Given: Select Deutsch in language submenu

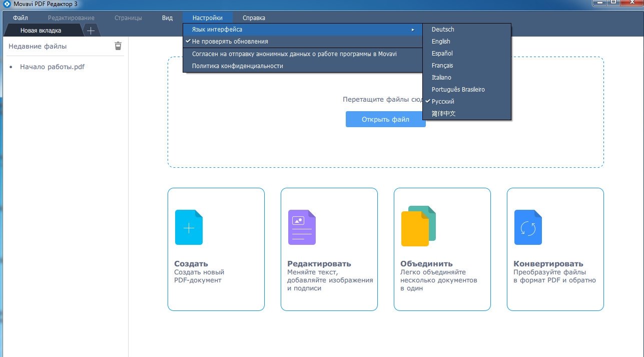Looking at the screenshot, I should (443, 30).
